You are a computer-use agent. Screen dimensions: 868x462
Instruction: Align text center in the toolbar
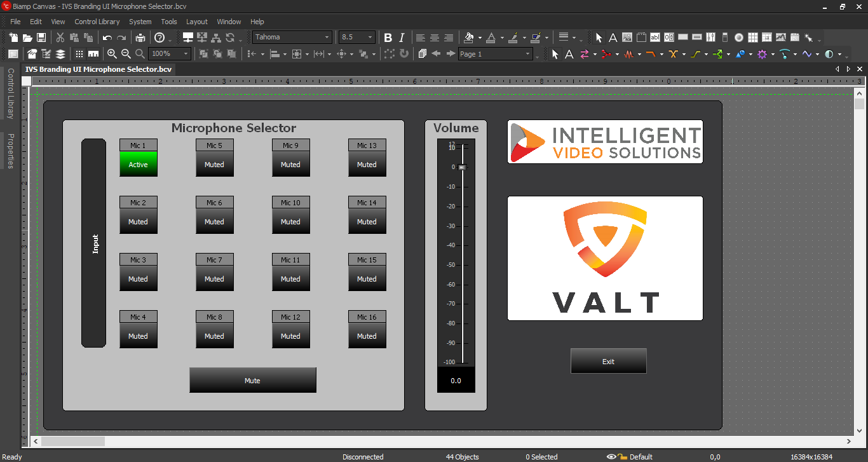coord(435,37)
